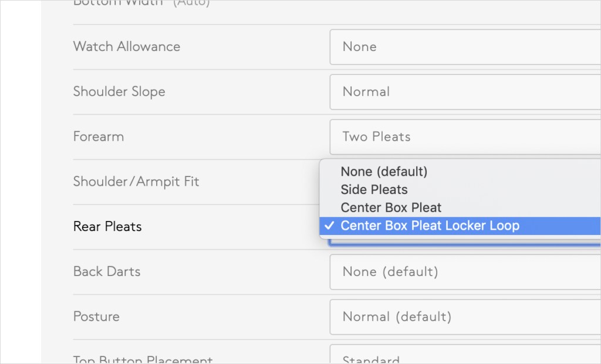Click the Rear Pleats row label
This screenshot has height=364, width=601.
[x=107, y=226]
